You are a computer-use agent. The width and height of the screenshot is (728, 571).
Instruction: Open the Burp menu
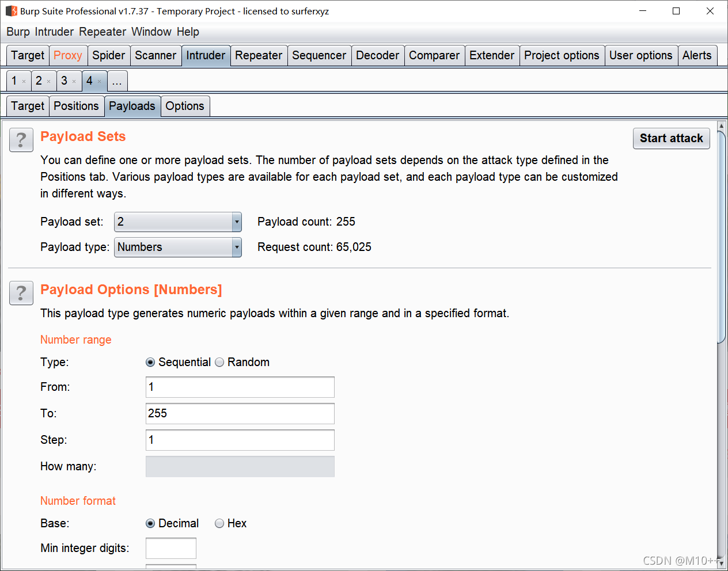coord(18,32)
